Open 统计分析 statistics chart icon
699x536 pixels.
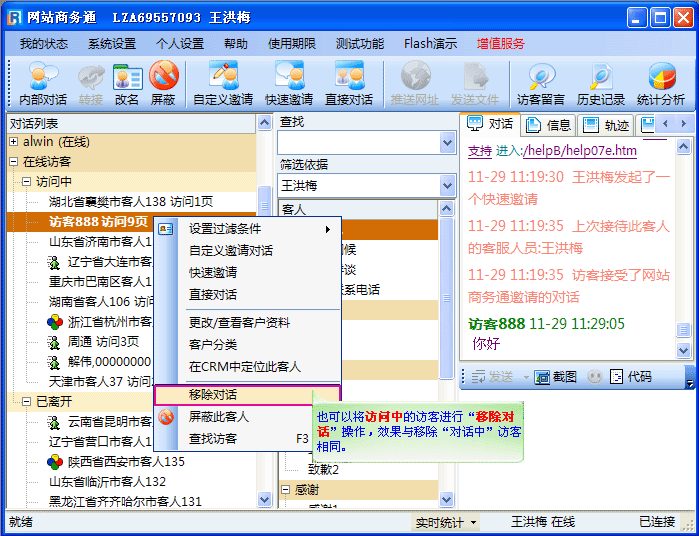[x=661, y=83]
